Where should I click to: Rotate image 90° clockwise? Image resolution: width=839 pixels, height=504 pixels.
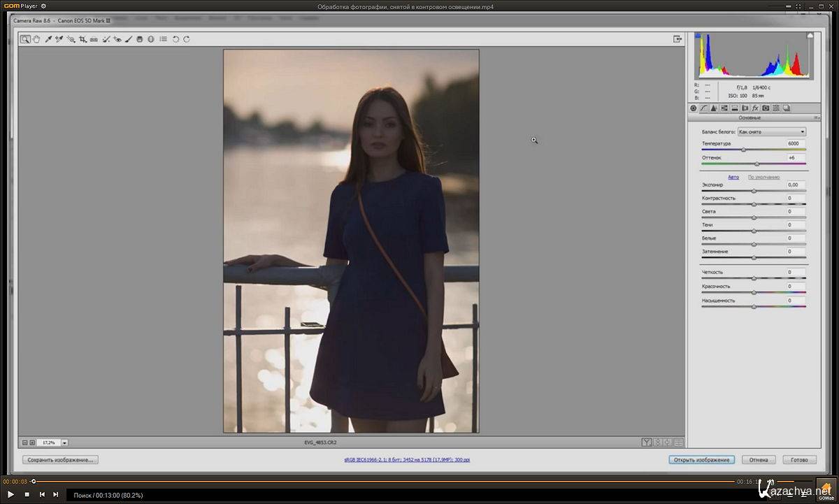187,39
